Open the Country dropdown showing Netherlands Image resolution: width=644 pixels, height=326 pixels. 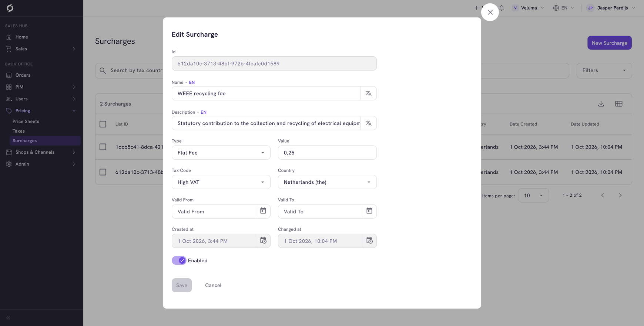(x=327, y=182)
